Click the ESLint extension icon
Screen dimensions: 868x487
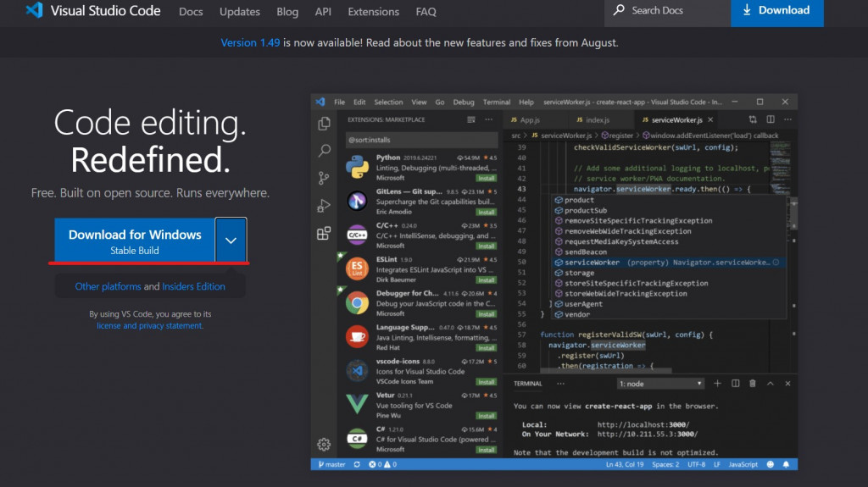tap(357, 268)
